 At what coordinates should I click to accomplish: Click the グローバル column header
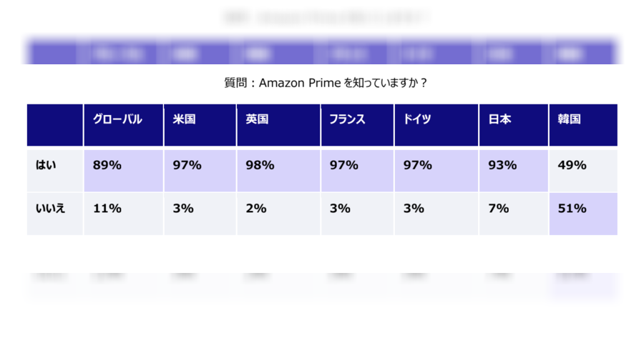(x=123, y=125)
